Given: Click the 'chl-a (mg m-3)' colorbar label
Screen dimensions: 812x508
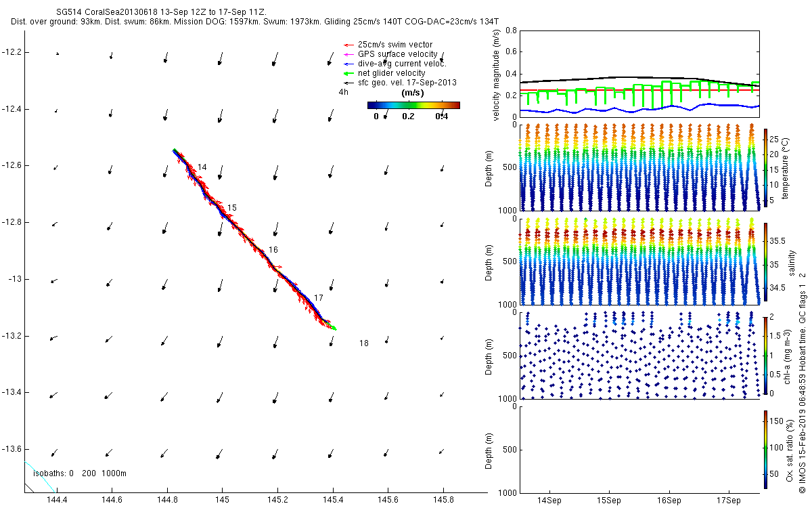Looking at the screenshot, I should [x=788, y=356].
